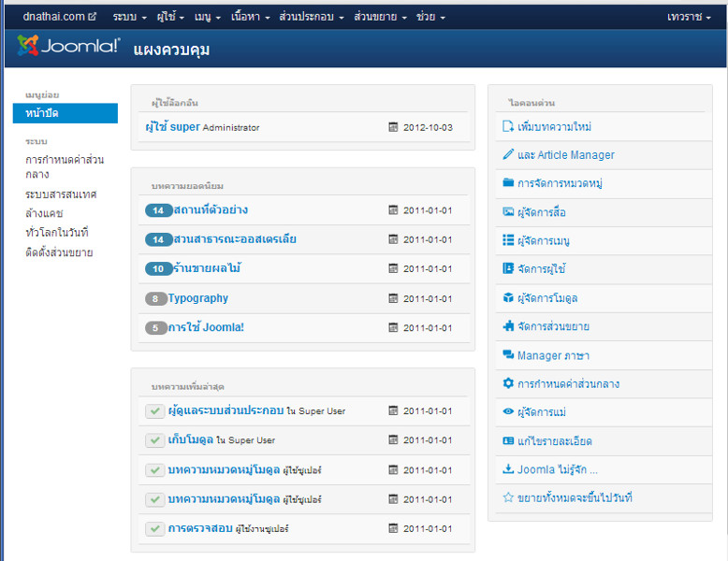Click the 5 hits badge beside การใช้ Joomla!
This screenshot has height=561, width=728.
[x=155, y=328]
